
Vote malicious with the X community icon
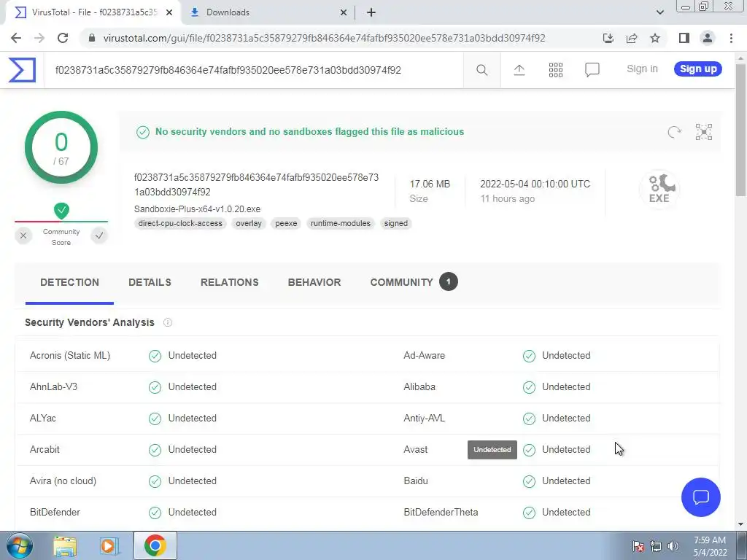click(23, 236)
